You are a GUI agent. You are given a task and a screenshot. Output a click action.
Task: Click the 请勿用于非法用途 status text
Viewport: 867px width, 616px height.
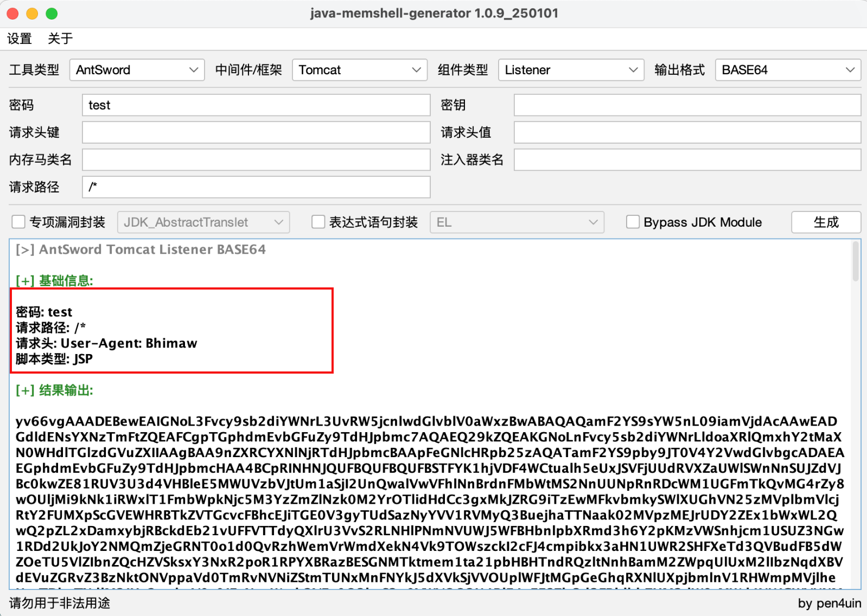point(60,603)
